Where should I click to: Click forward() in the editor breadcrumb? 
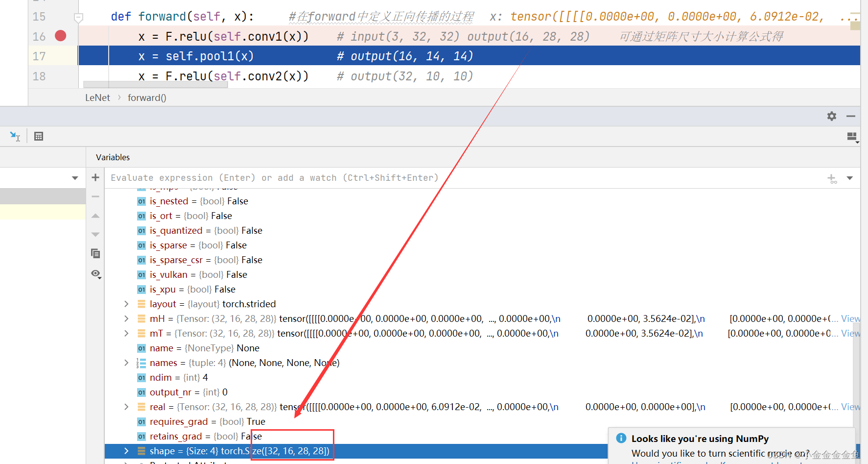(147, 98)
